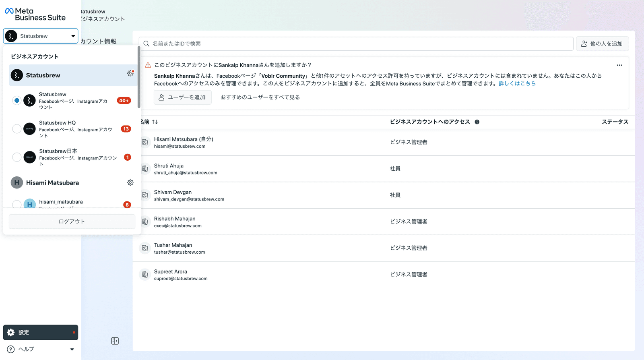Expand the ヘルプ menu arrow
This screenshot has width=644, height=360.
[72, 350]
